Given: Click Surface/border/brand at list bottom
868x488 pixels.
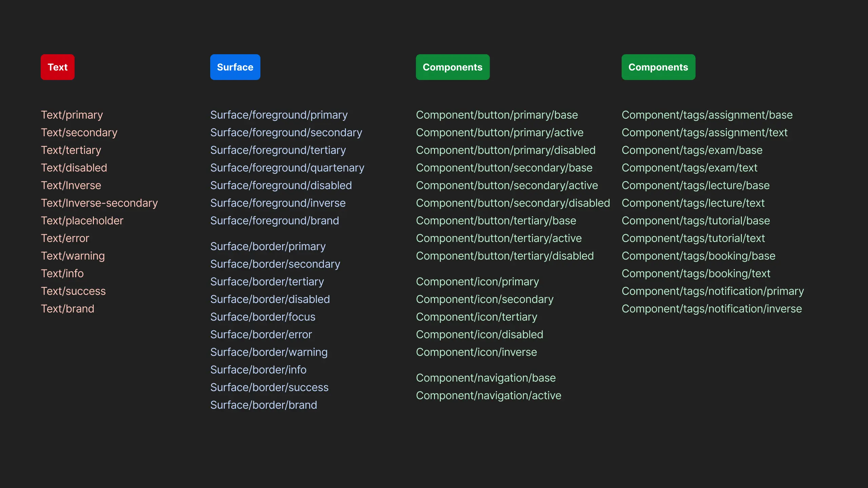Looking at the screenshot, I should click(263, 405).
